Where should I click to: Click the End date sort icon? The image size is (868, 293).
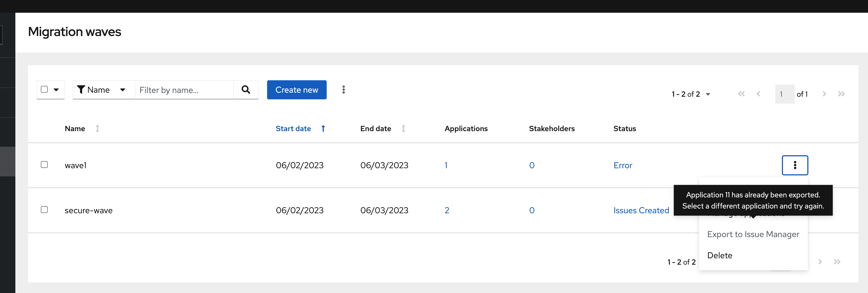click(403, 129)
